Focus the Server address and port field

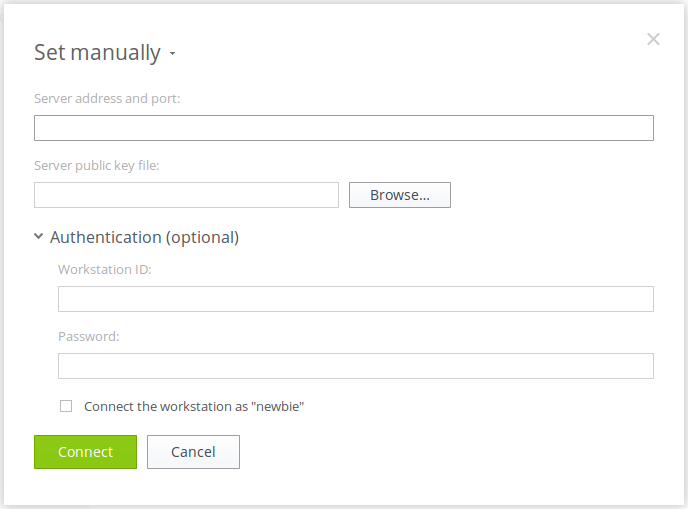coord(343,128)
